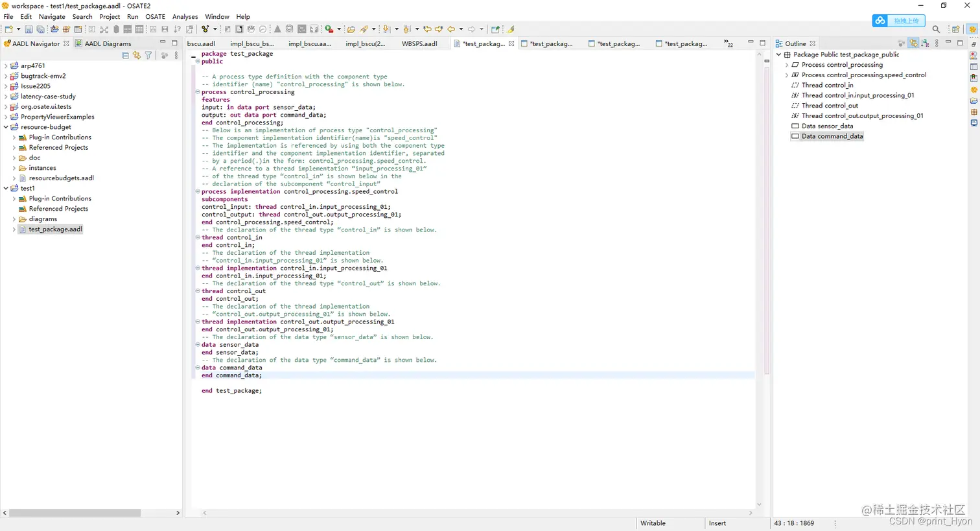This screenshot has height=531, width=980.
Task: Click the folder view icon in right sidebar
Action: 974,100
